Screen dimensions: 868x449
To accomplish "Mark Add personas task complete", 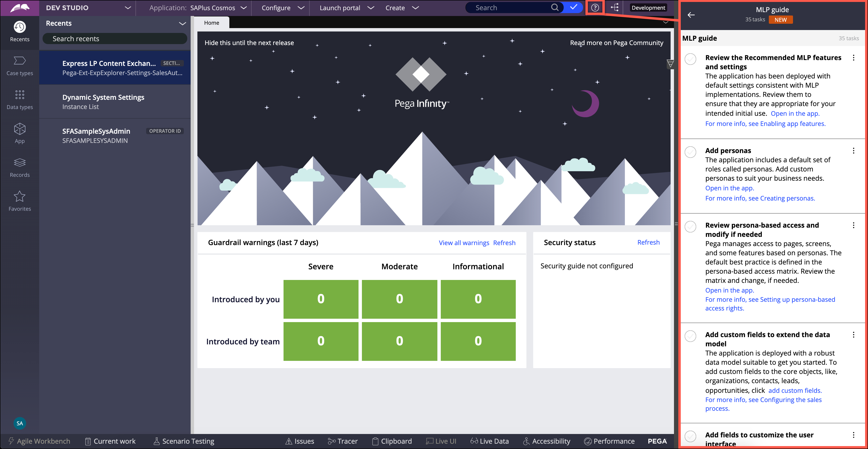I will (x=690, y=152).
